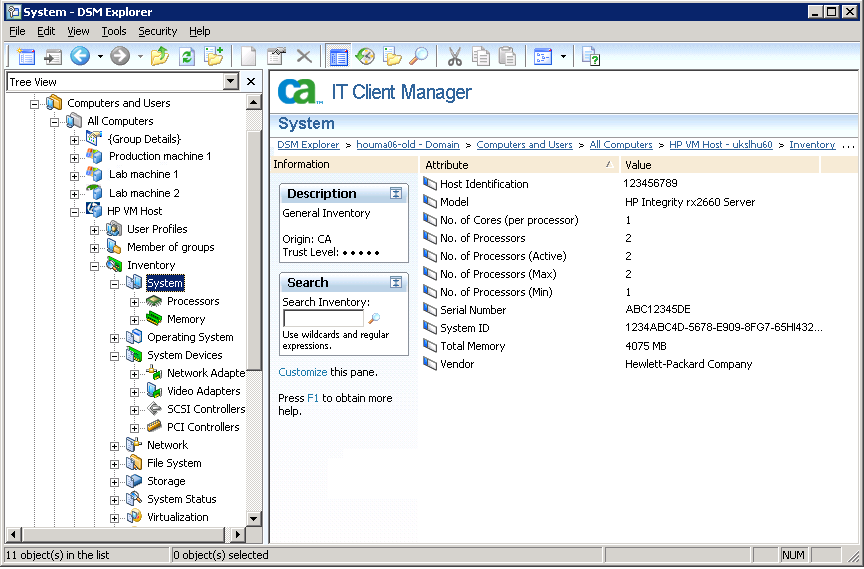The image size is (864, 569).
Task: Click the scissors Cut icon
Action: tap(454, 57)
